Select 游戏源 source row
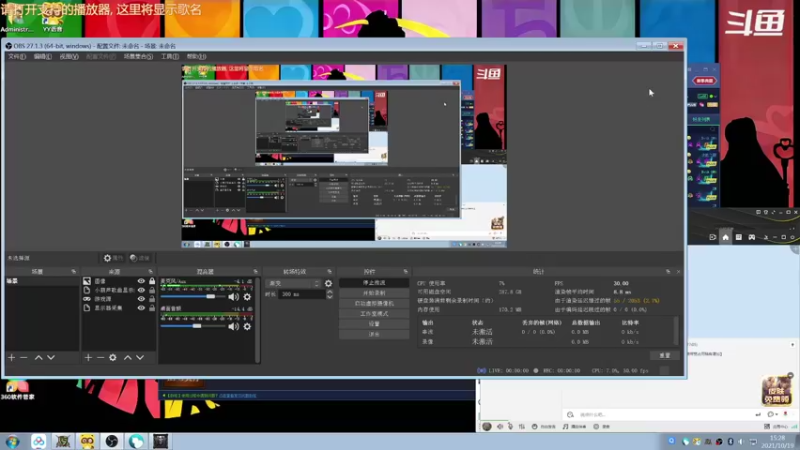This screenshot has height=450, width=800. (x=119, y=299)
